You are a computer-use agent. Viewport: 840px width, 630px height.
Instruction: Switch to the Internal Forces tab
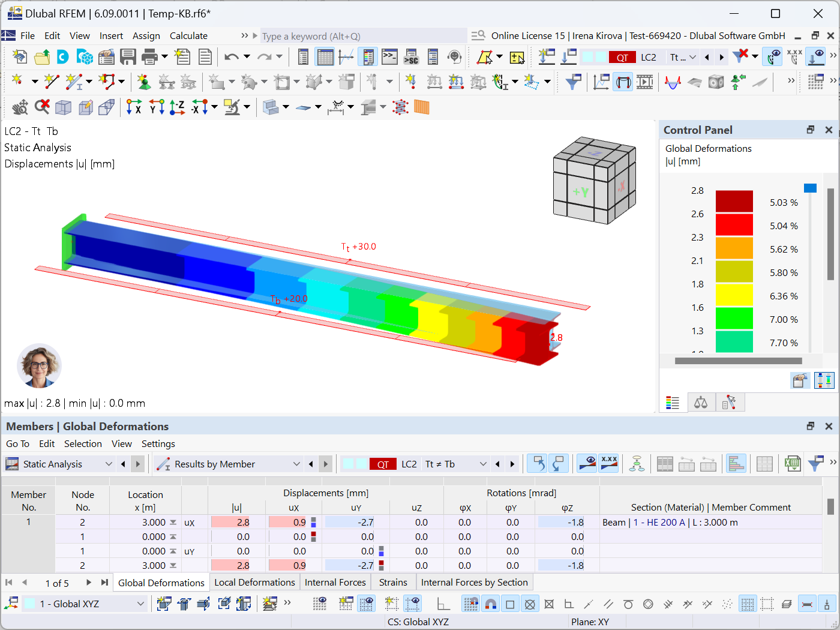[335, 582]
